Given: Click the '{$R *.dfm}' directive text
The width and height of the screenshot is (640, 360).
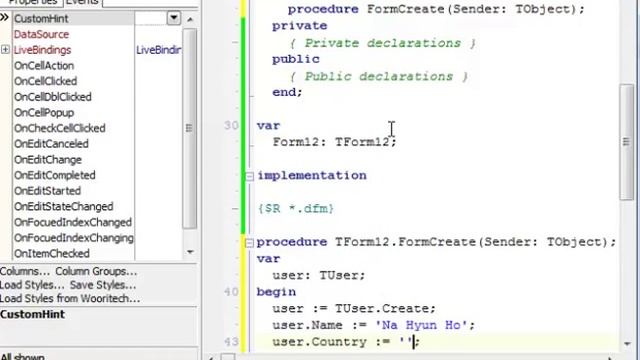Looking at the screenshot, I should point(296,209).
